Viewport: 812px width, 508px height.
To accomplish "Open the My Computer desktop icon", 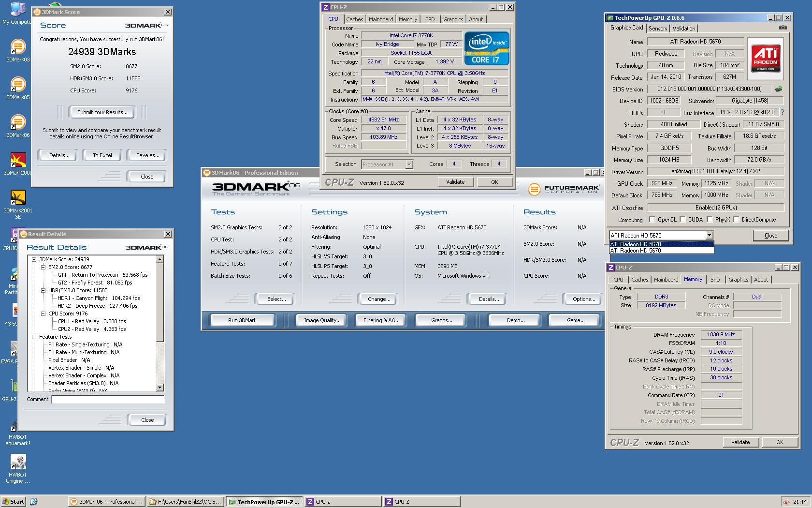I will (17, 13).
